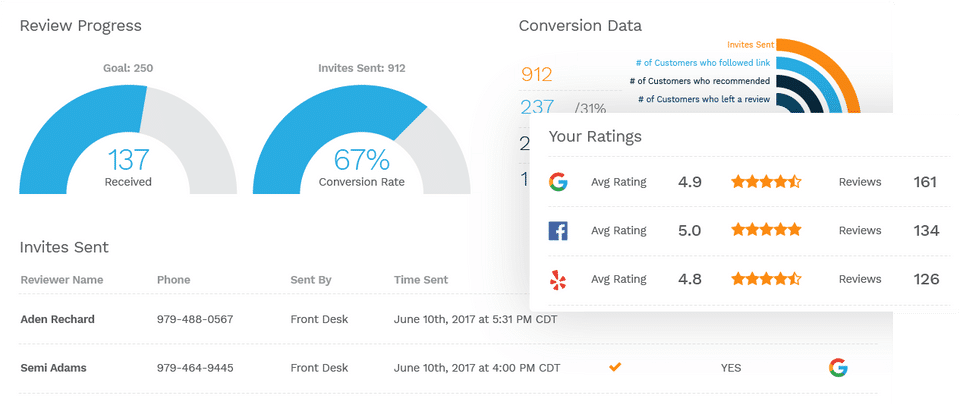Sort by Reviewer Name column header

[62, 280]
